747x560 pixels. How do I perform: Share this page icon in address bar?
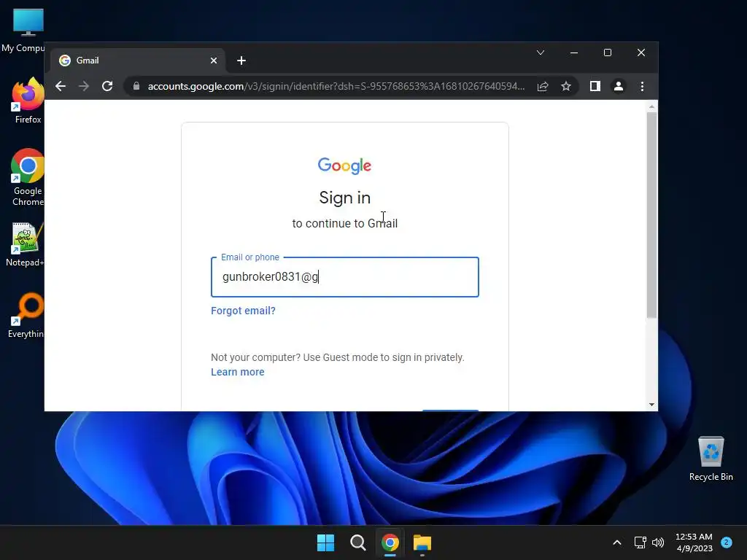tap(543, 86)
